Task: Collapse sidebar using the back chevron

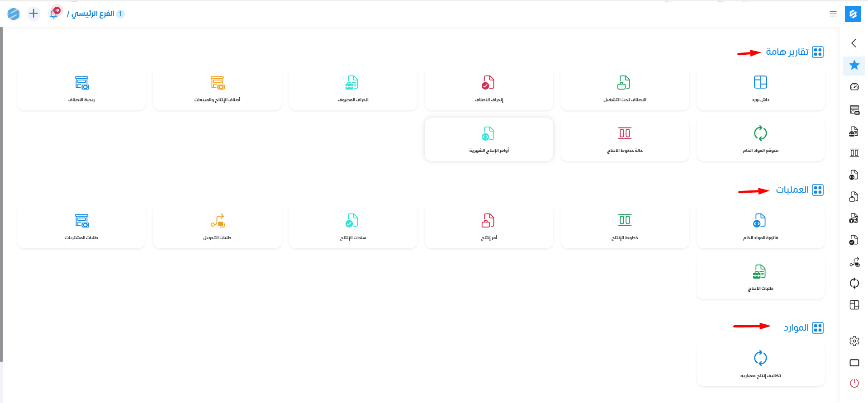Action: click(x=854, y=43)
